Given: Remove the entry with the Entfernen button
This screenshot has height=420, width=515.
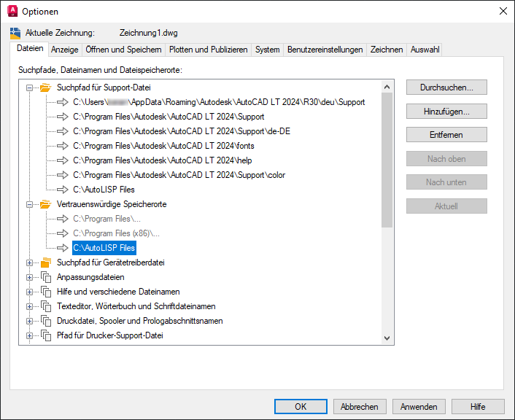Looking at the screenshot, I should pos(446,135).
